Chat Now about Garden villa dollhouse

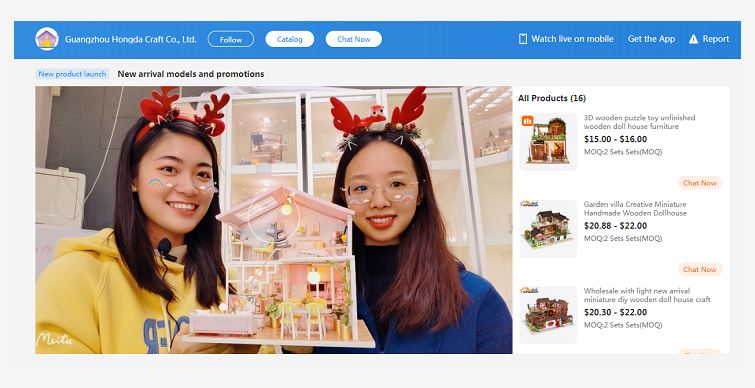point(700,270)
